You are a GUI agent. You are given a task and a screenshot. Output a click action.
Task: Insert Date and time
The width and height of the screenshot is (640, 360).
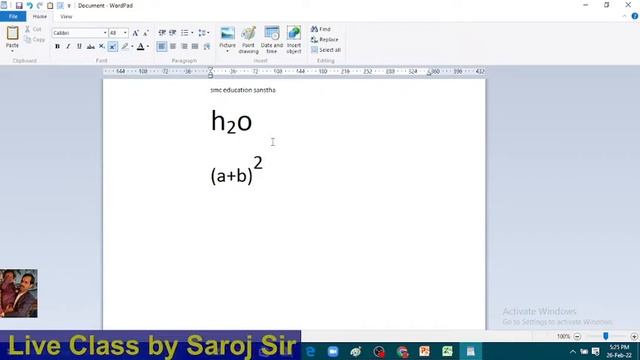271,40
